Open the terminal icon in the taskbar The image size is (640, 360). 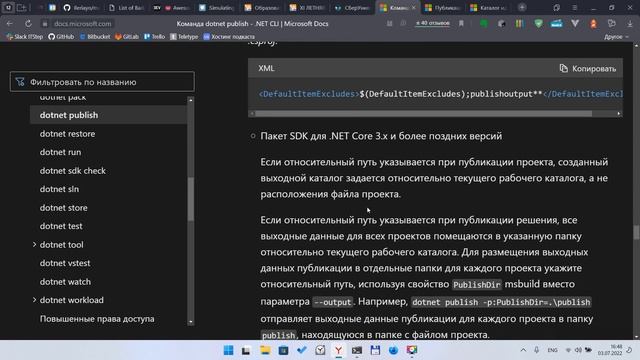(x=357, y=350)
